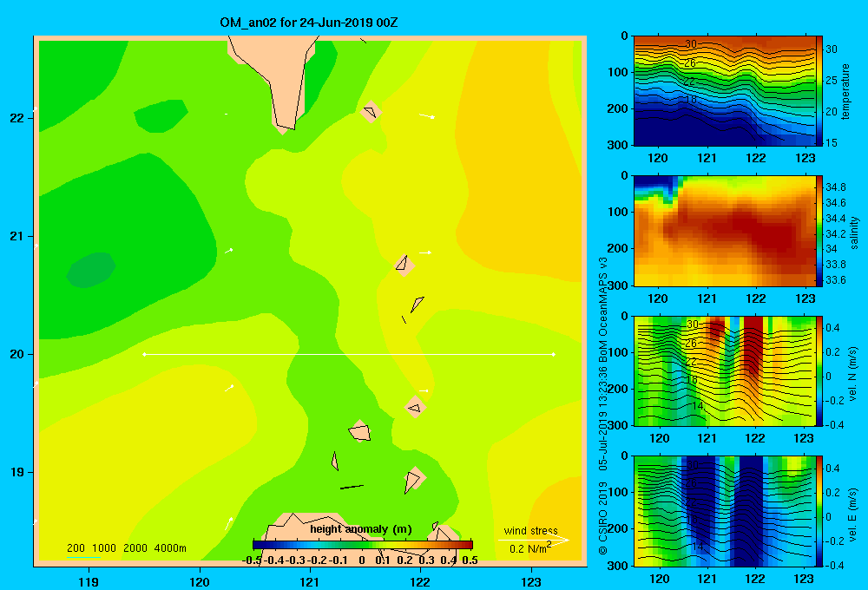
Task: Click the 34.8 value on salinity colour bar
Action: point(835,187)
